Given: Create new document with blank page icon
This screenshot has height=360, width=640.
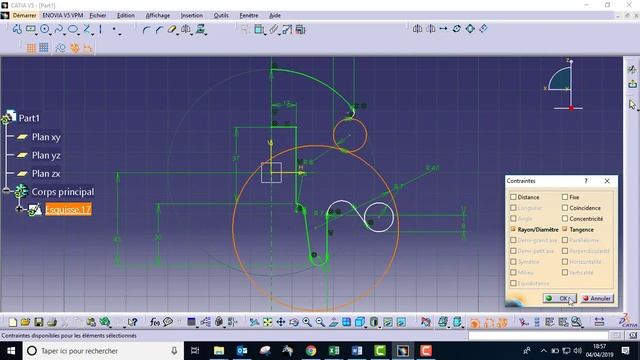Looking at the screenshot, I should pyautogui.click(x=13, y=322).
